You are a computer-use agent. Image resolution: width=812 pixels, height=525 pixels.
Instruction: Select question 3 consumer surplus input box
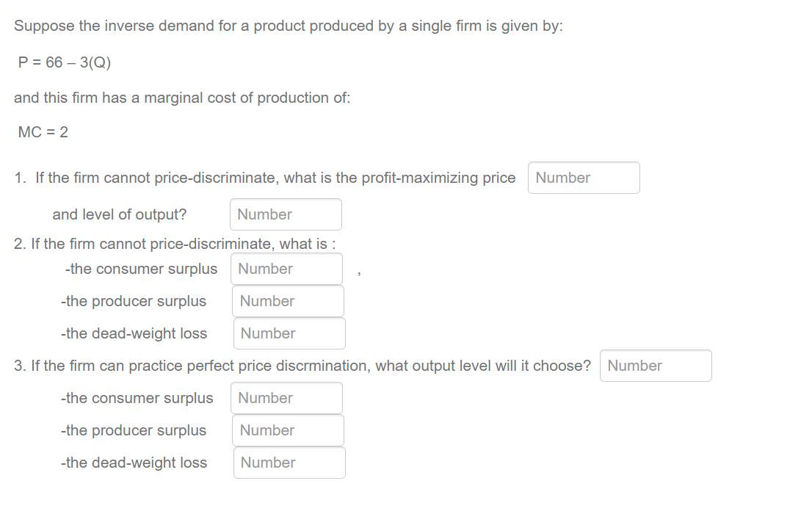[286, 398]
